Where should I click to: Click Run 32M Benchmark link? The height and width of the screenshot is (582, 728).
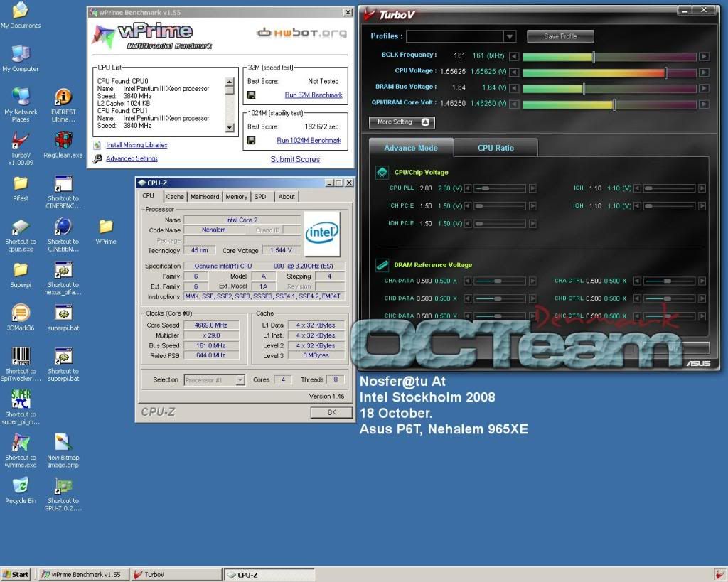(x=314, y=95)
